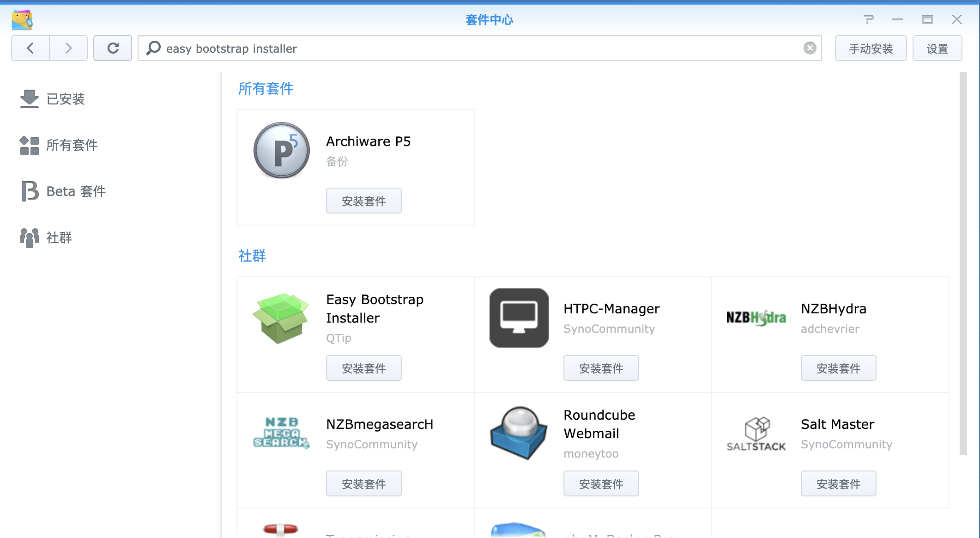Install the Archiware P5 package
Image resolution: width=980 pixels, height=538 pixels.
pyautogui.click(x=363, y=201)
